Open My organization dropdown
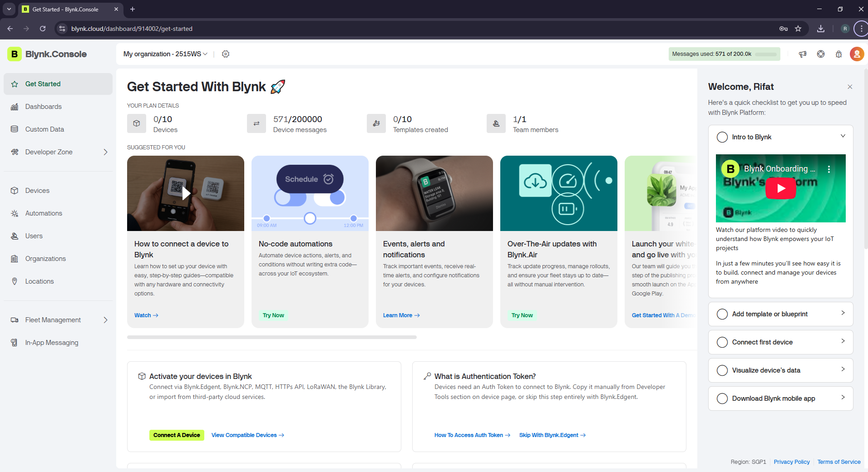 [165, 54]
